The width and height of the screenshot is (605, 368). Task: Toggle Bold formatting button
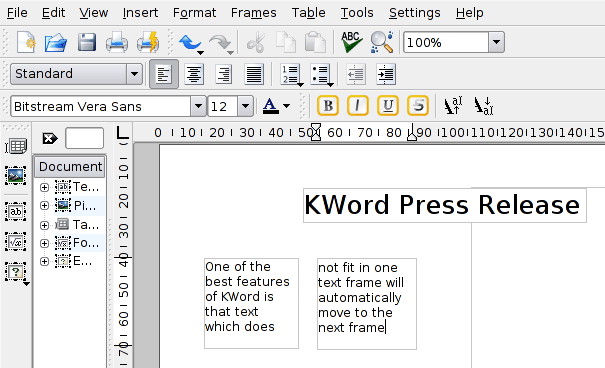(328, 106)
